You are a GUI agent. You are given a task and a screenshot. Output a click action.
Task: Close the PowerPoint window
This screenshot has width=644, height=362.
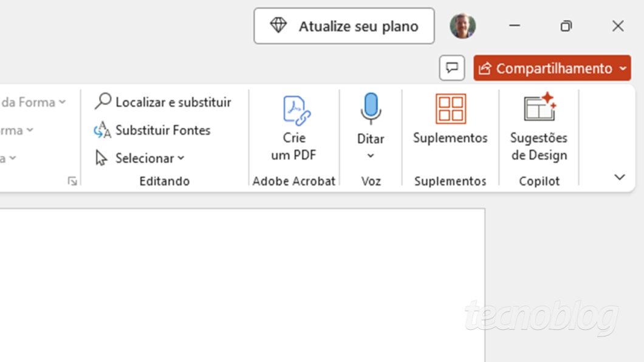point(618,26)
